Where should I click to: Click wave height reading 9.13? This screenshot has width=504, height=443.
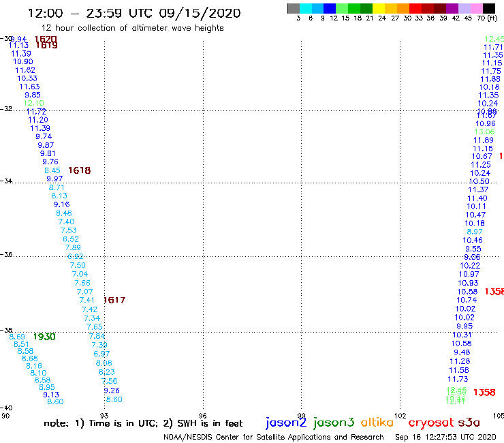[51, 395]
